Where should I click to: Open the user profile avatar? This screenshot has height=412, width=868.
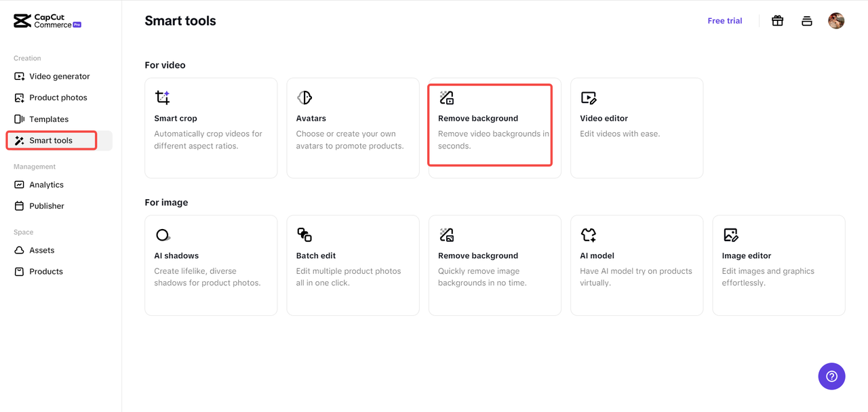pos(836,21)
